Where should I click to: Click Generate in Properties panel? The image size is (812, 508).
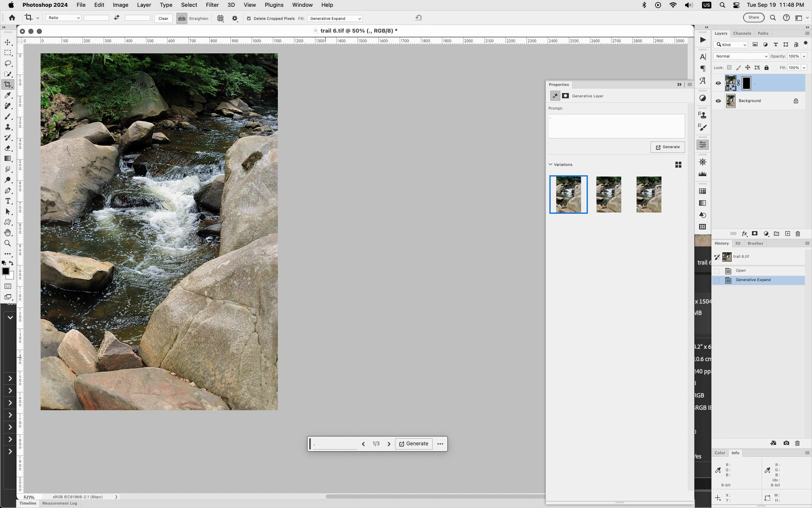click(667, 147)
